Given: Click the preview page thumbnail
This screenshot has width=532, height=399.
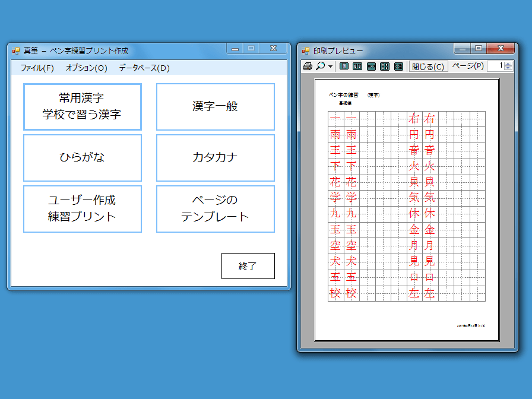Looking at the screenshot, I should (407, 210).
